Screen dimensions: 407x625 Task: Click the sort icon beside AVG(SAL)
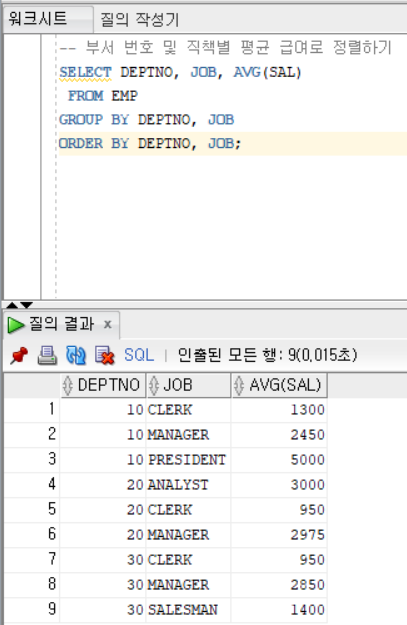[239, 385]
